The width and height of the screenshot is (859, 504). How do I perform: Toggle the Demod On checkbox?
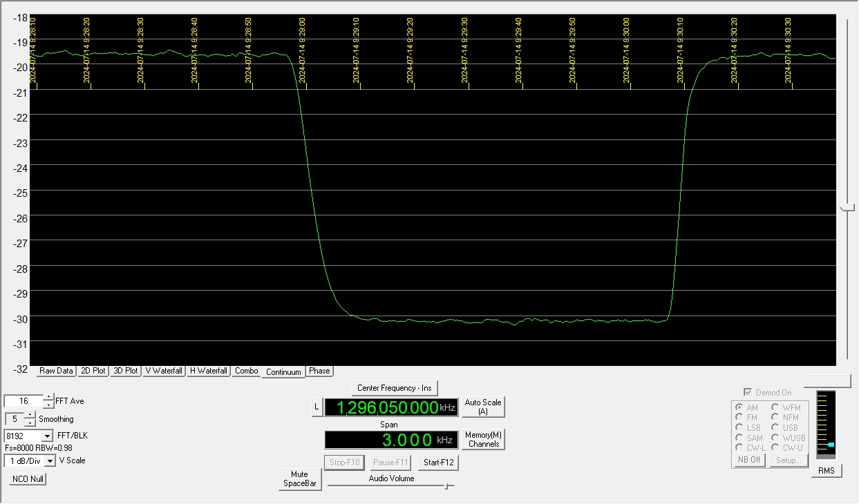(748, 393)
